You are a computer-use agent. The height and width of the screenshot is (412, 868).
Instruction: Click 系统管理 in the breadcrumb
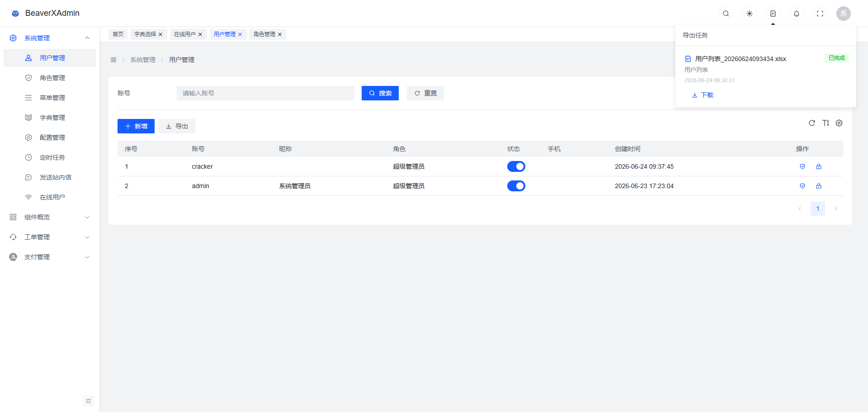(143, 60)
